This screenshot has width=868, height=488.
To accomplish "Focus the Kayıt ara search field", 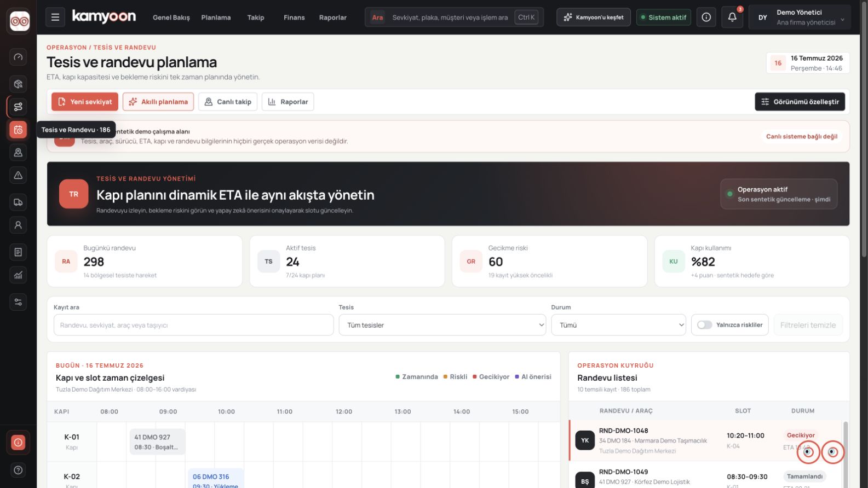I will (x=193, y=325).
